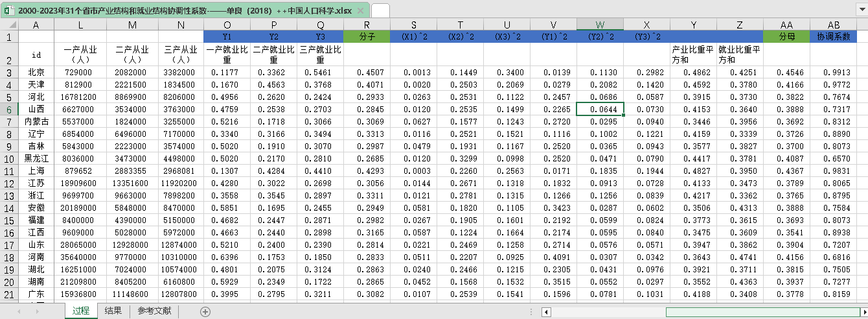
Task: Click the Y1 header cell in column O
Action: click(227, 37)
